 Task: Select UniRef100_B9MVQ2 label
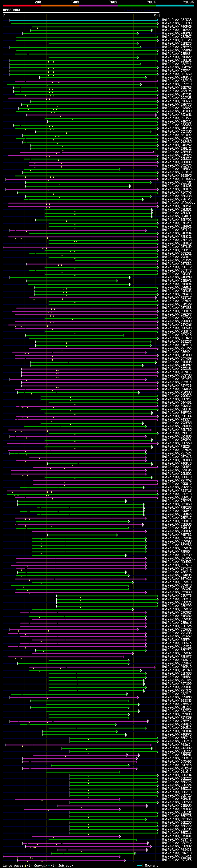click(177, 220)
